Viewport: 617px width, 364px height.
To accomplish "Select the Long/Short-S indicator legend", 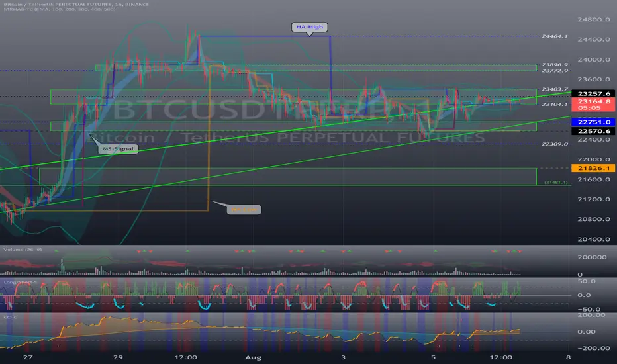I will pyautogui.click(x=21, y=282).
